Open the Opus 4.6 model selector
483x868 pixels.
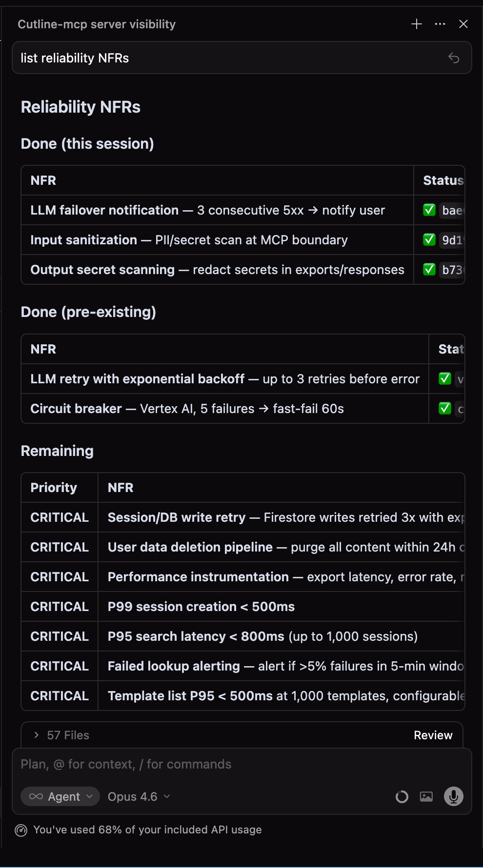point(139,796)
